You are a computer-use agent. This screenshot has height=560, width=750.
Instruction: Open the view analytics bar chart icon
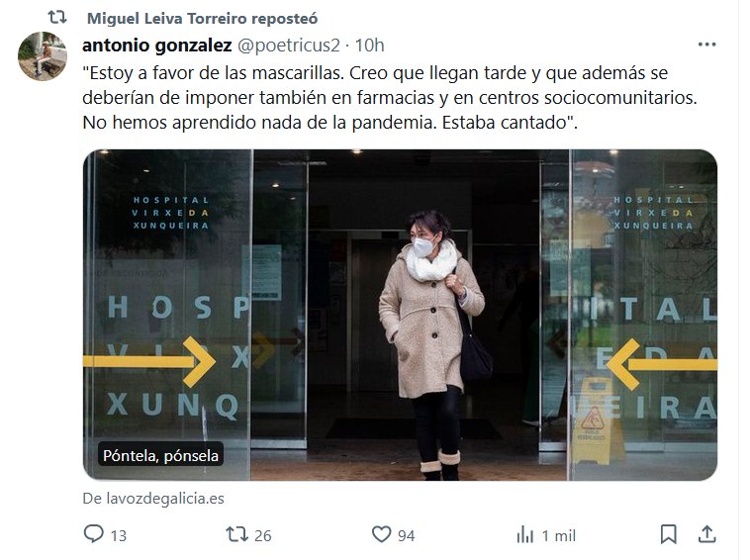(525, 534)
